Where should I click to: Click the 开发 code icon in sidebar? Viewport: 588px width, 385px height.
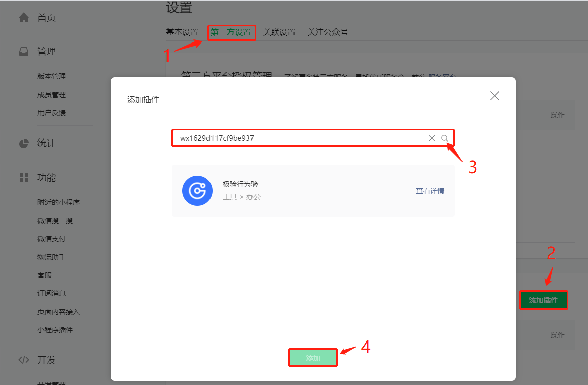coord(23,360)
